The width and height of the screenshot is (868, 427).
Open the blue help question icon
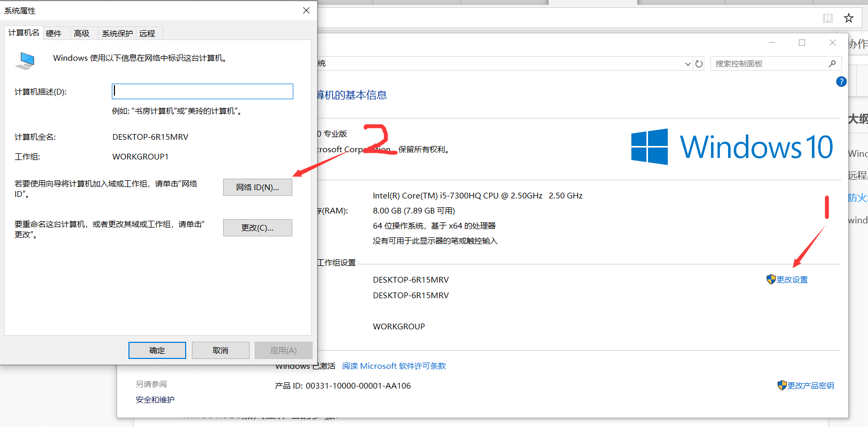coord(841,82)
